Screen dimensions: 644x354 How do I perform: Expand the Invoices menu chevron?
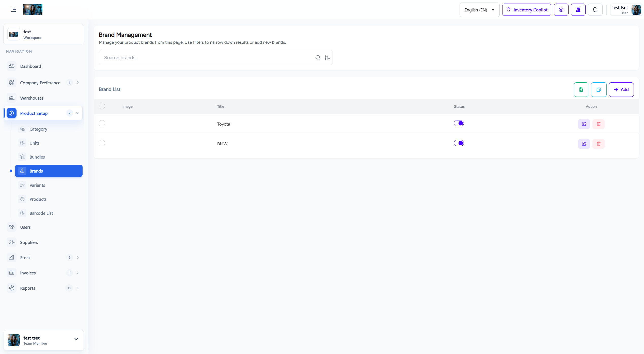(x=78, y=273)
